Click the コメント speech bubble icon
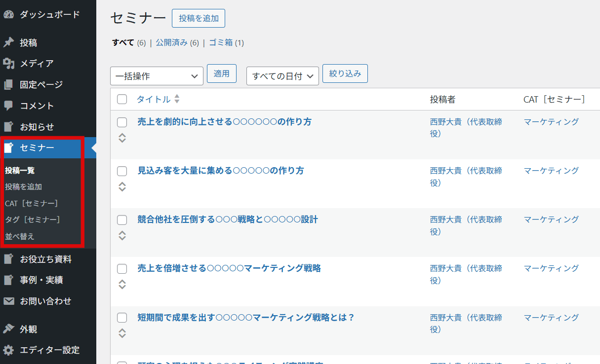Viewport: 600px width, 364px height. point(8,106)
